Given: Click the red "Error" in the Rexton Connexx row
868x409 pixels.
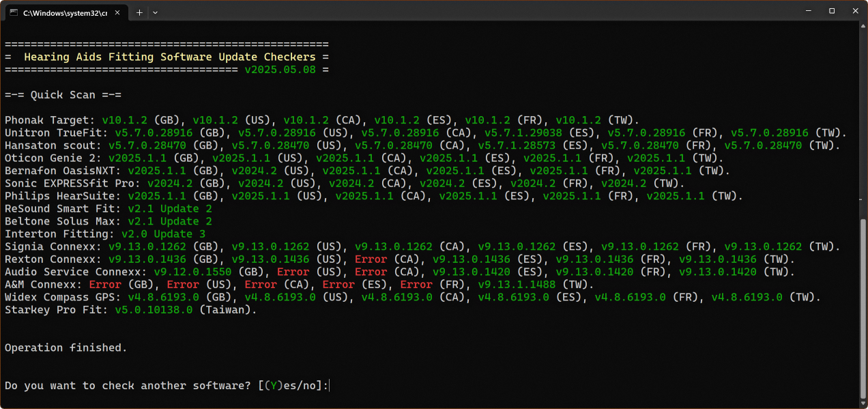Looking at the screenshot, I should coord(371,259).
